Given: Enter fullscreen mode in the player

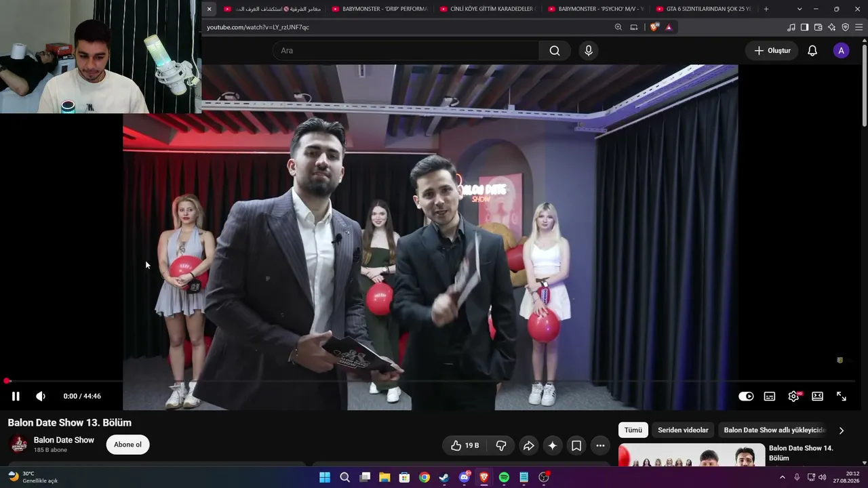Looking at the screenshot, I should tap(842, 396).
